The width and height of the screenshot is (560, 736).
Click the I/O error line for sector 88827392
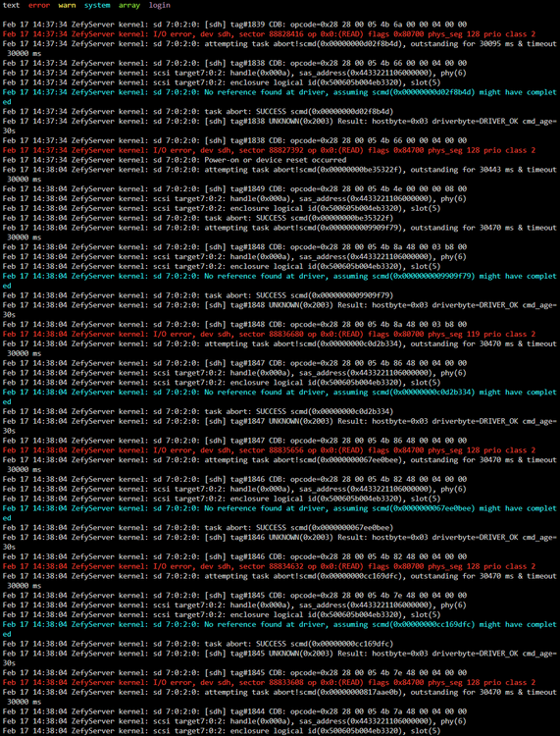click(x=269, y=150)
